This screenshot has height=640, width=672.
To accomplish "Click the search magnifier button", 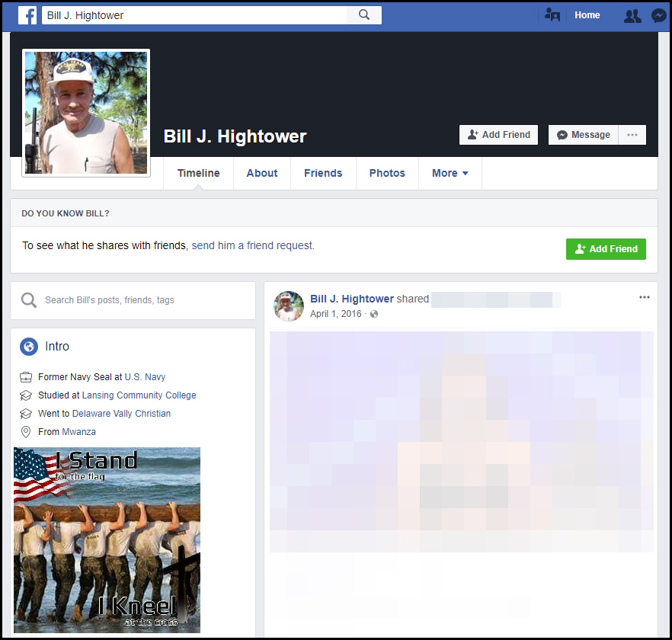I will (364, 15).
